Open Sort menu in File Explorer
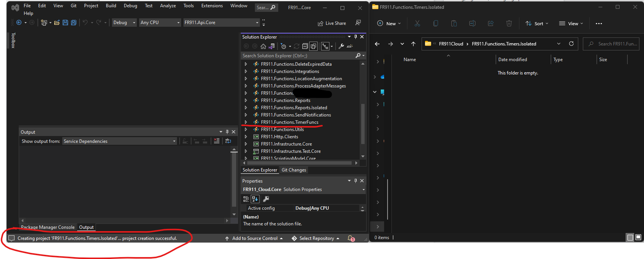 click(537, 23)
